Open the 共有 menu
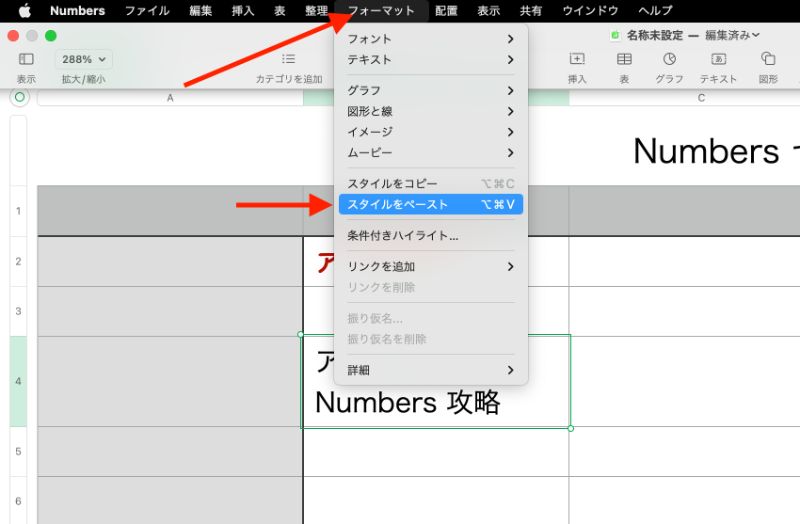 [x=531, y=10]
